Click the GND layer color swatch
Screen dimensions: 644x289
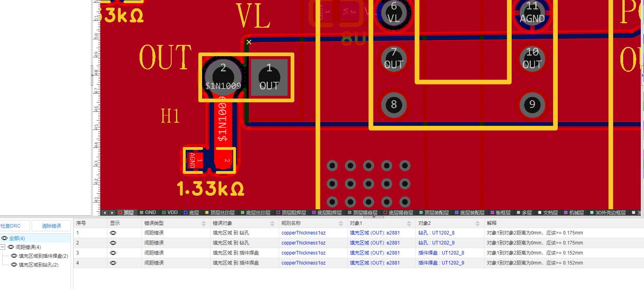click(142, 213)
